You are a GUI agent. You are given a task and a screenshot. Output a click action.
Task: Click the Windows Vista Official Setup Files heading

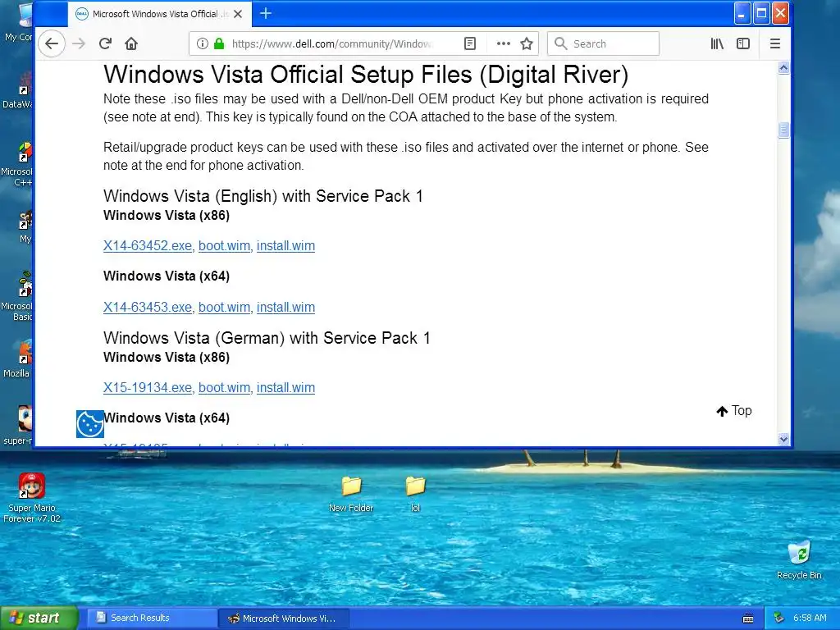tap(366, 75)
